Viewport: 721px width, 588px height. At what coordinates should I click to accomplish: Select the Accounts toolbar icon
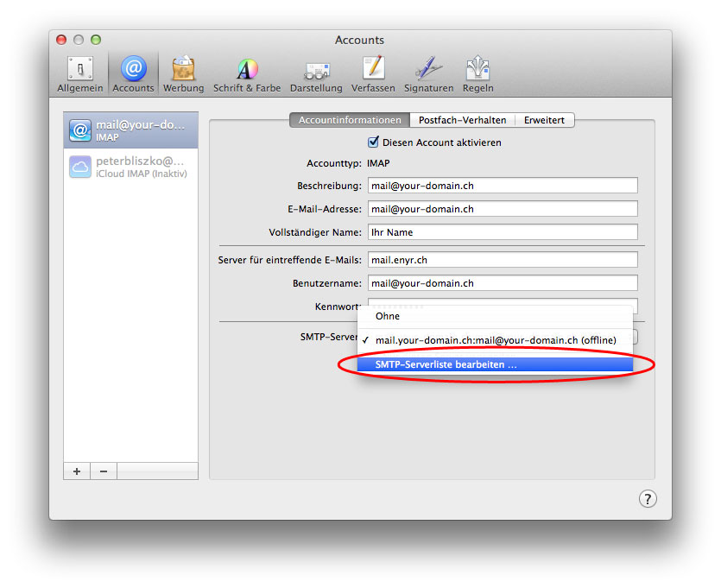[x=133, y=74]
